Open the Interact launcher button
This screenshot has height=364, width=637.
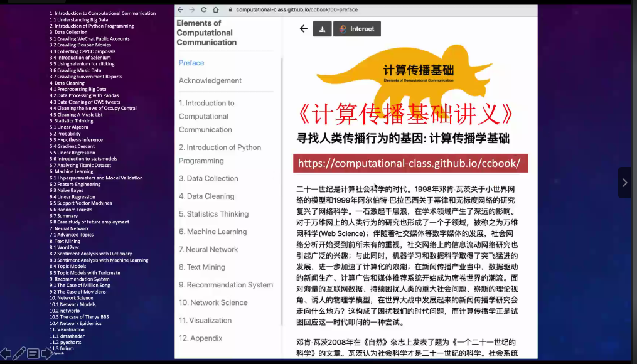[x=356, y=29]
